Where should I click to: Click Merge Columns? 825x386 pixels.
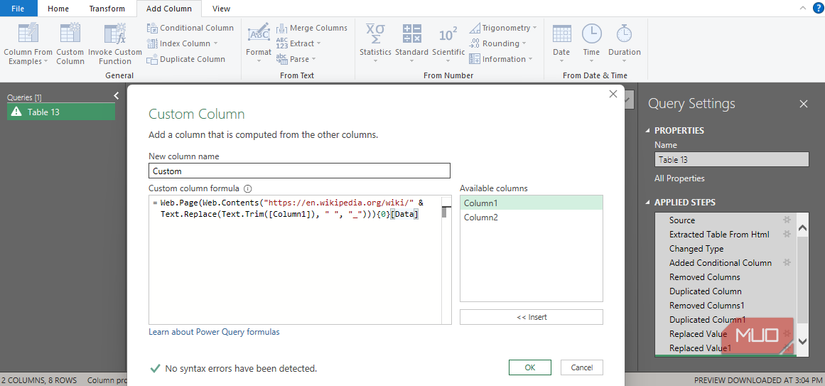tap(311, 28)
